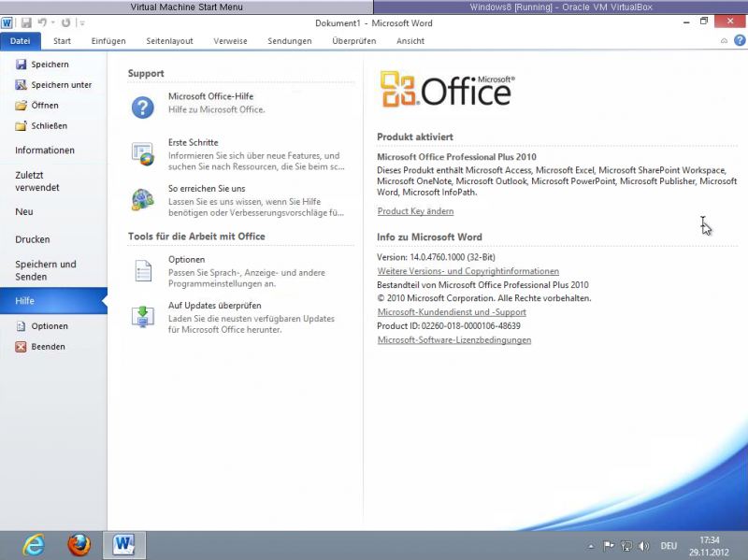Open Microsoft-Software-Lizenzbedingungen link
748x560 pixels.
click(454, 340)
